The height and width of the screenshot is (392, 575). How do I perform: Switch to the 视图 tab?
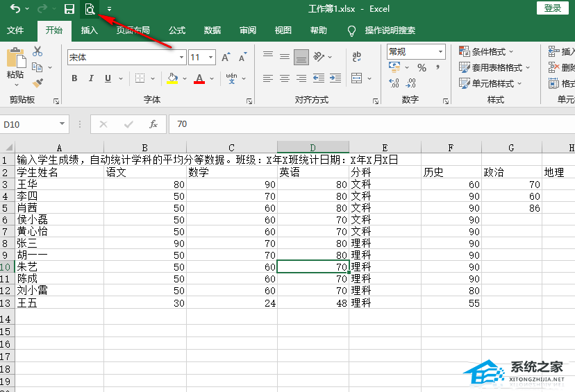click(283, 31)
